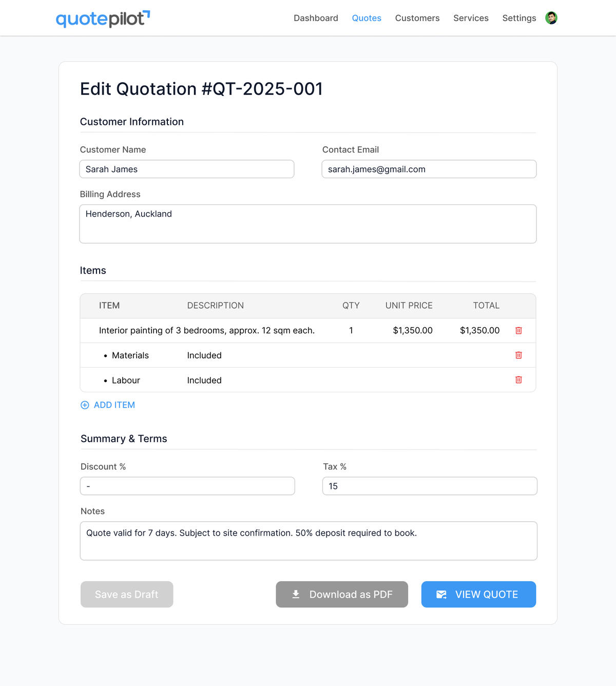Open the Settings nav item
This screenshot has width=616, height=686.
tap(519, 18)
